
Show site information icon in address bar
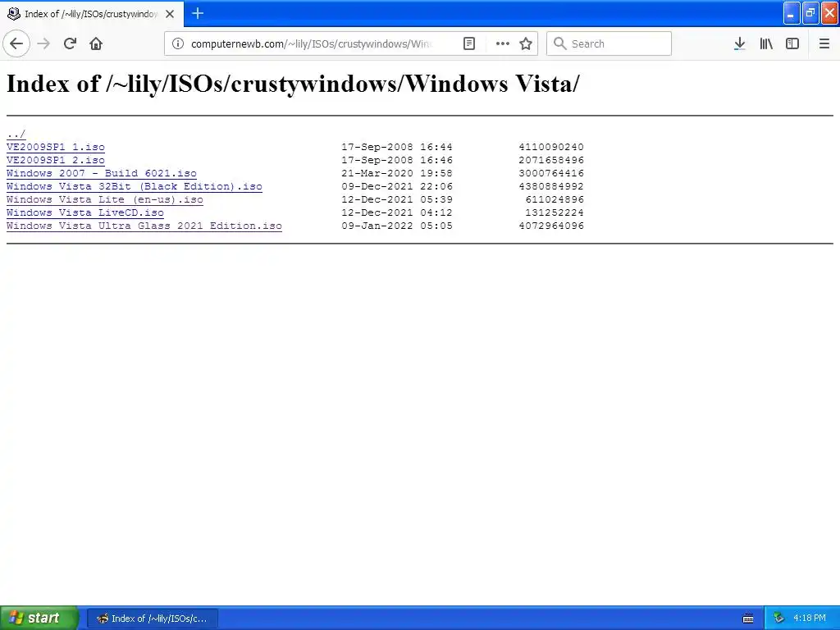tap(178, 43)
